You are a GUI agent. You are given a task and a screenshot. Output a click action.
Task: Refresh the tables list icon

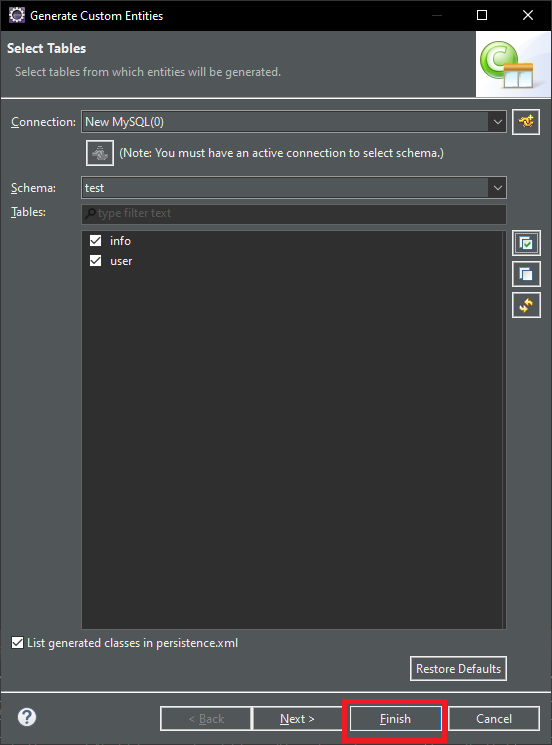526,305
